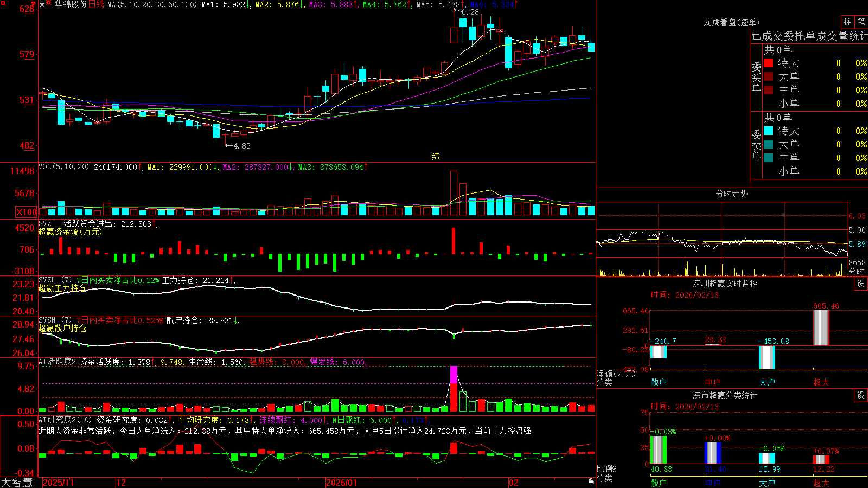This screenshot has width=868, height=488.
Task: Click the SVZL (7) indicator name
Action: [x=55, y=280]
